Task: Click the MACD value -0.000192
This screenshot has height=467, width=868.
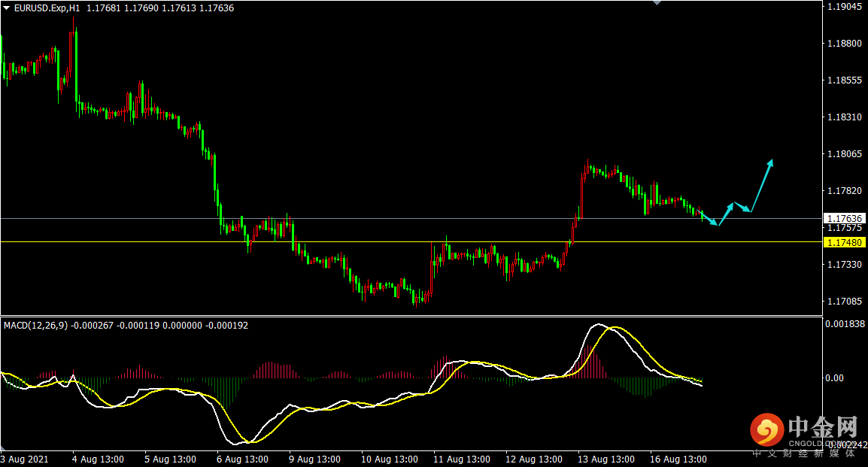Action: click(227, 326)
